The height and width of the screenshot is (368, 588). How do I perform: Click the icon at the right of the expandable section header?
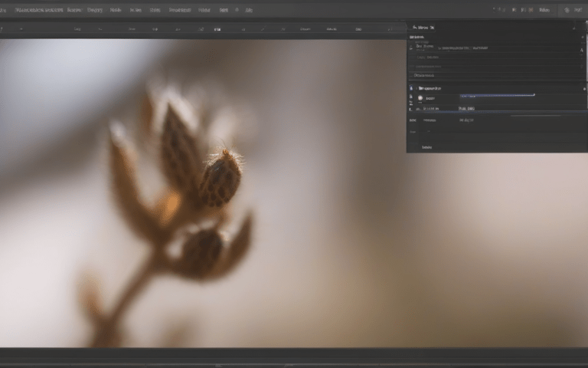coord(584,88)
